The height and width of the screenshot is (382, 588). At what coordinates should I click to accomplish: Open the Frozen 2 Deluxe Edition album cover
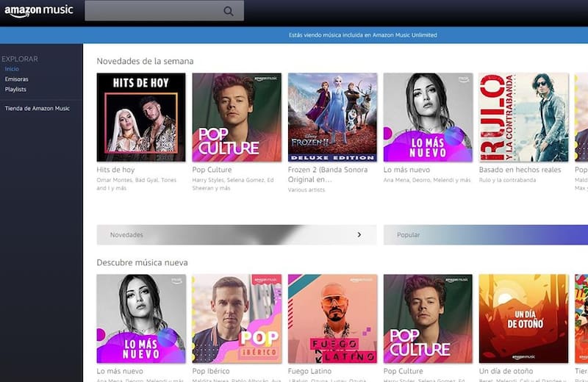click(332, 118)
